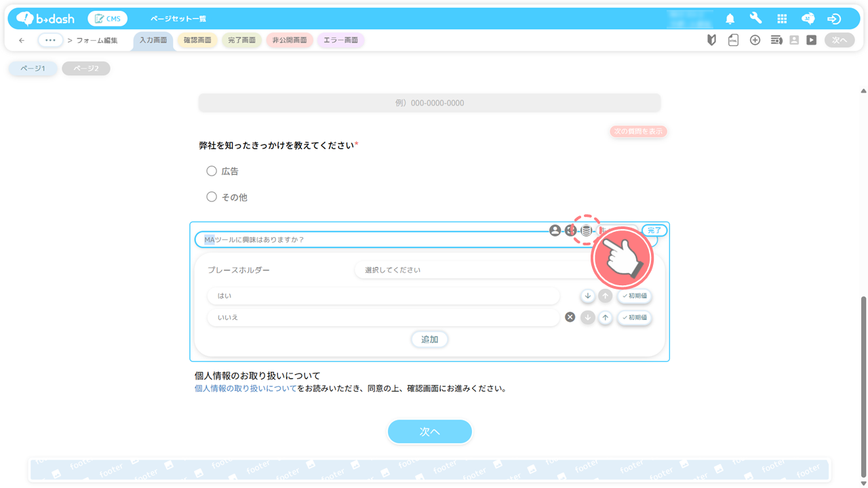Switch to the 確認画面 tab
The height and width of the screenshot is (488, 868).
click(197, 41)
